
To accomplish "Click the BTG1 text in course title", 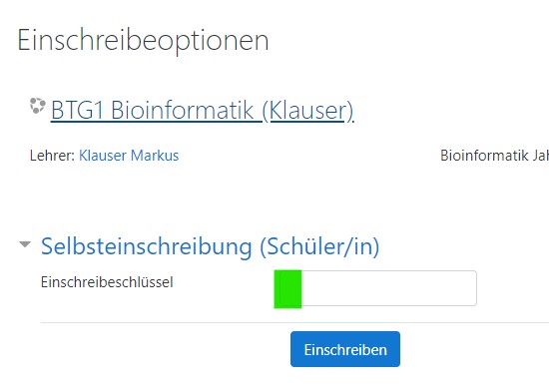I will tap(78, 111).
